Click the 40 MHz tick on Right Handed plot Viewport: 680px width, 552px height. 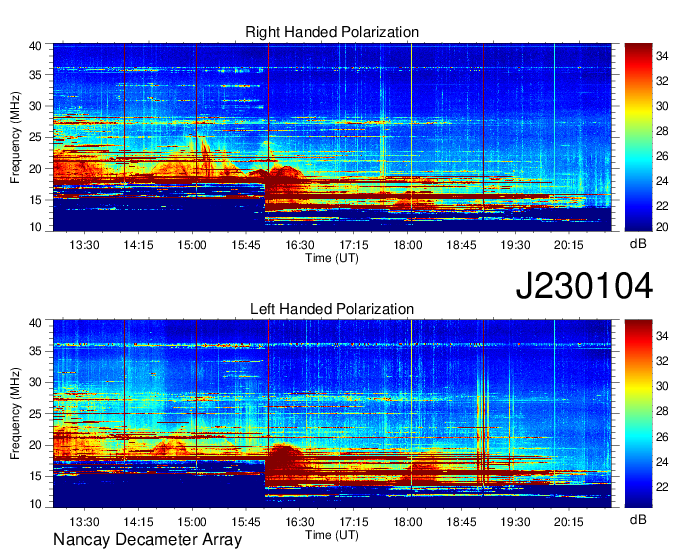(35, 46)
